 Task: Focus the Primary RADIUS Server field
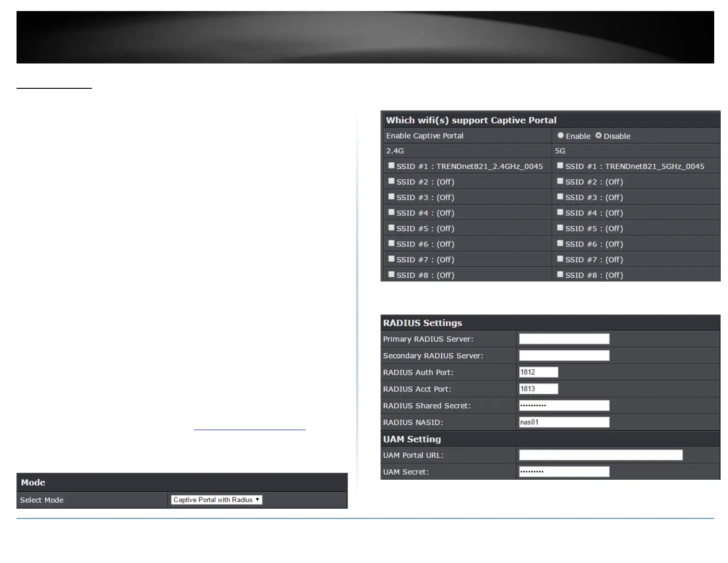point(564,339)
